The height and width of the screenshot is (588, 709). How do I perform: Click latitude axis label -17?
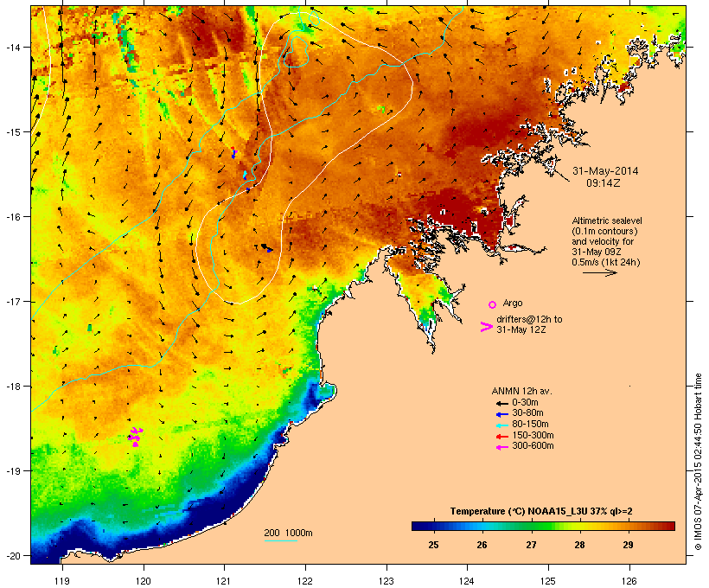click(14, 302)
